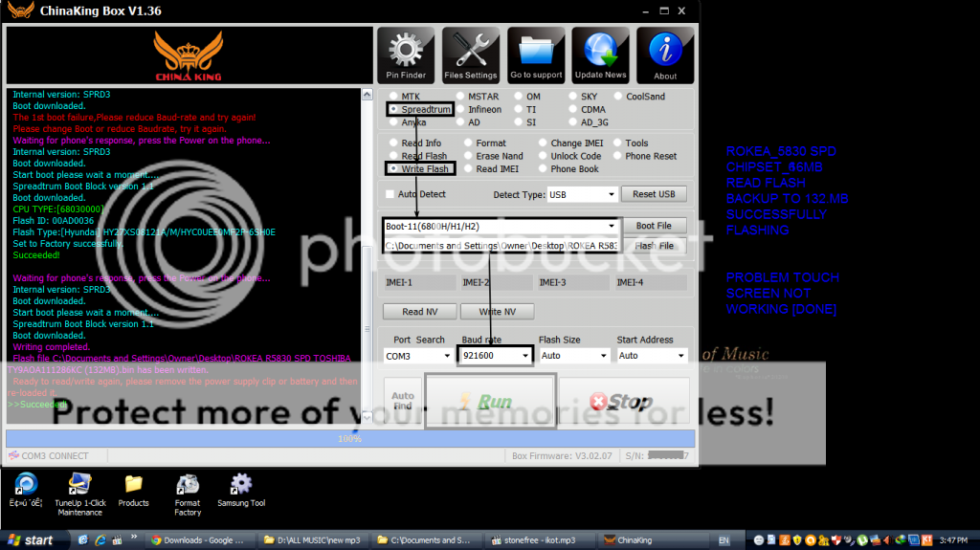Click the log scrollbar down arrow
The width and height of the screenshot is (980, 550).
pyautogui.click(x=367, y=417)
